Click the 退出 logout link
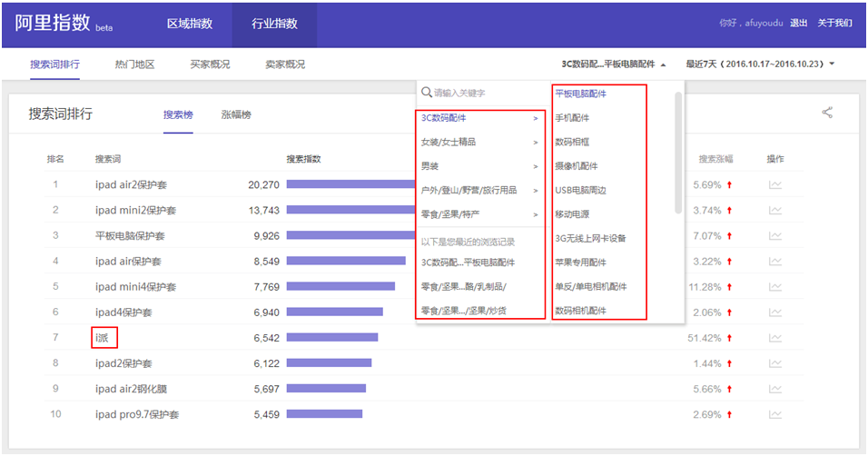 (x=798, y=23)
